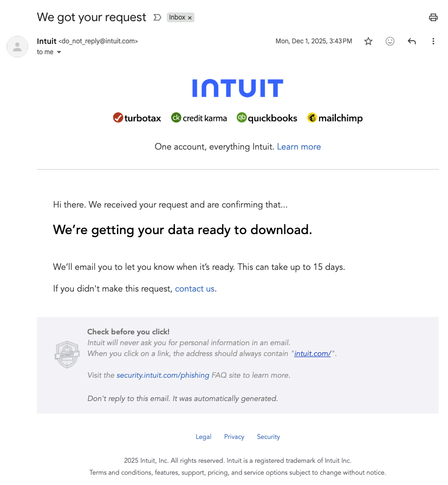
Task: Click the snooze icon next to the subject
Action: 157,17
